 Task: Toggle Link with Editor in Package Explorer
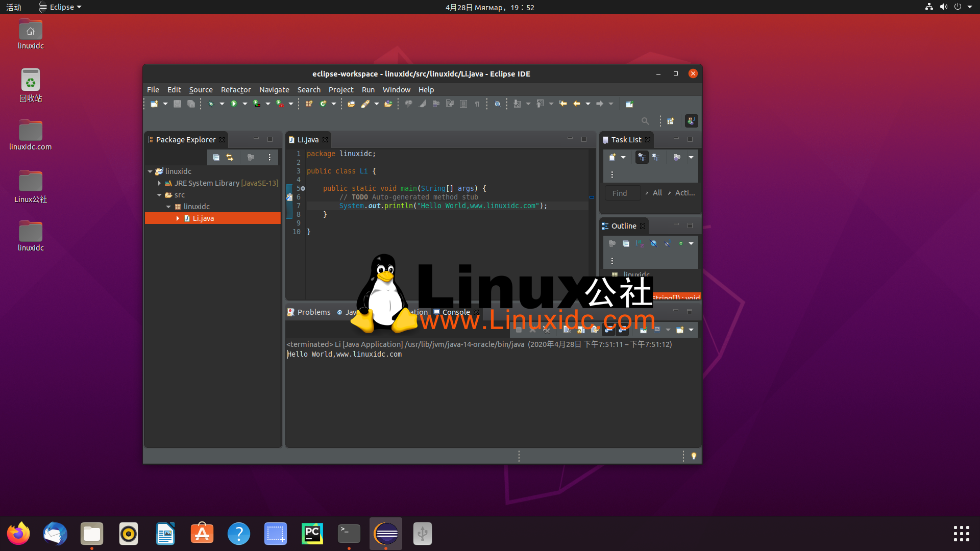[230, 157]
